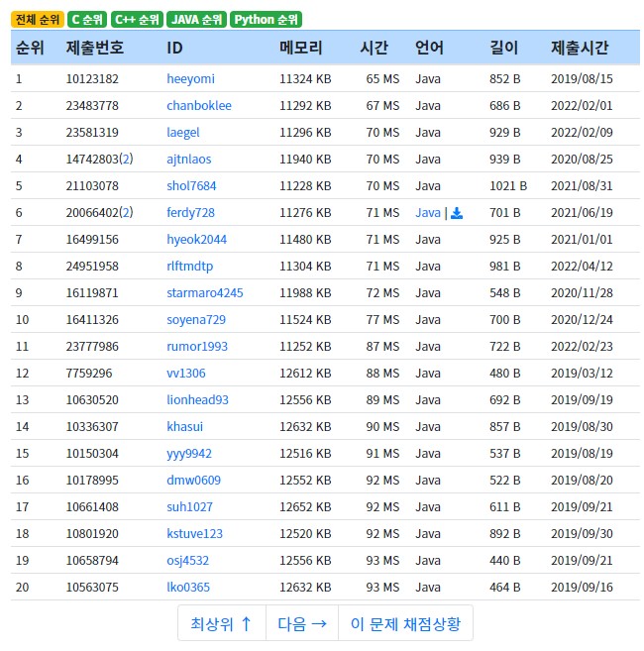Visit lionhead93's profile

point(197,400)
